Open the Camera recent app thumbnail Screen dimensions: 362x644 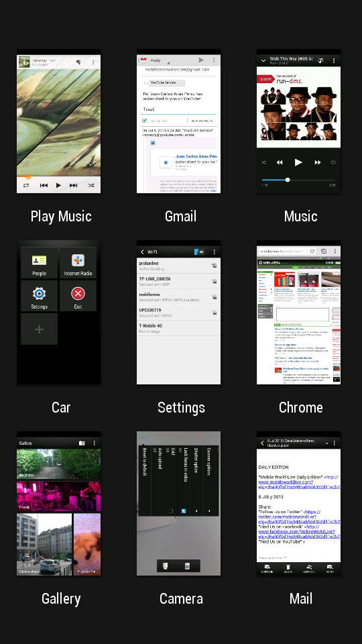178,504
